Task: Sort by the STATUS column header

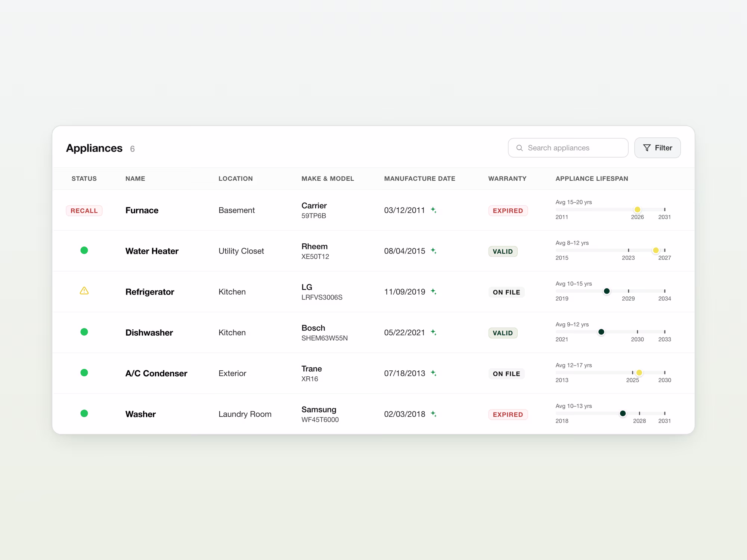Action: [84, 178]
